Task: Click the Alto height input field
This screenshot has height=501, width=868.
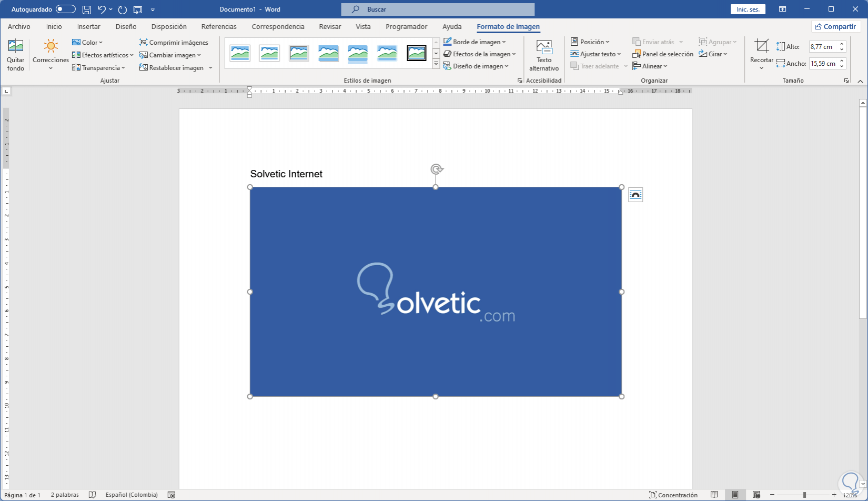Action: pos(823,47)
